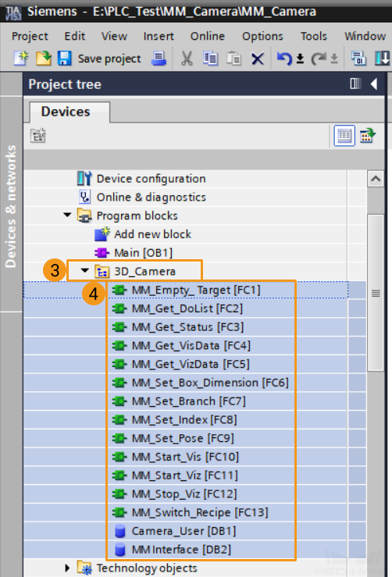Click the MM_Set_Pose function block icon
Image resolution: width=392 pixels, height=577 pixels.
pos(119,438)
